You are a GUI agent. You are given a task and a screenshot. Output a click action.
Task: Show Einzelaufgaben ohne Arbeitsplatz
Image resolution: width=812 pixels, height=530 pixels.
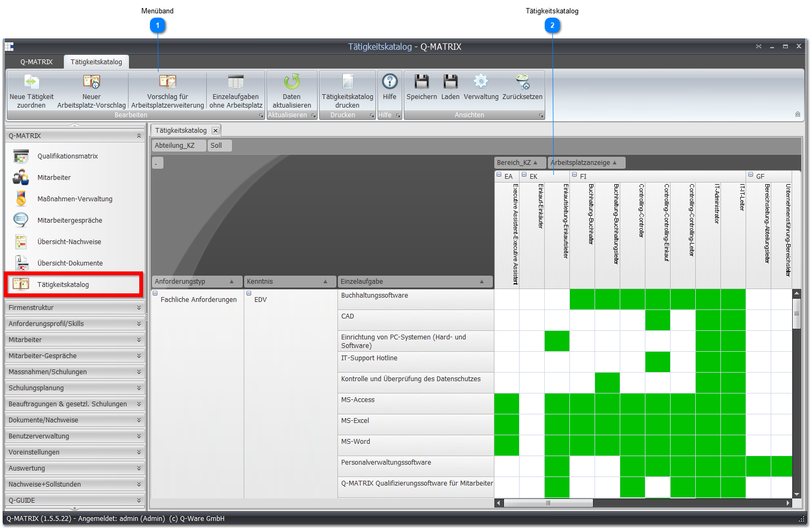[x=236, y=91]
